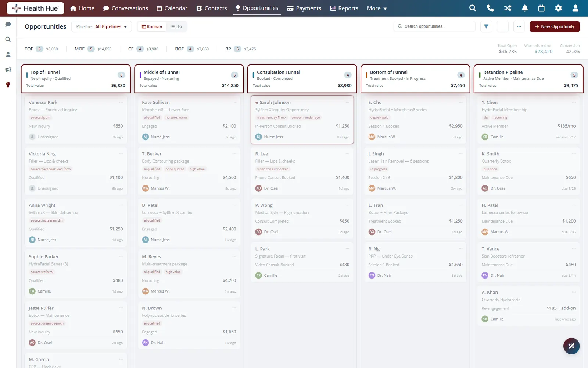The image size is (588, 368).
Task: Click the sidebar magnifier search icon
Action: [x=8, y=39]
